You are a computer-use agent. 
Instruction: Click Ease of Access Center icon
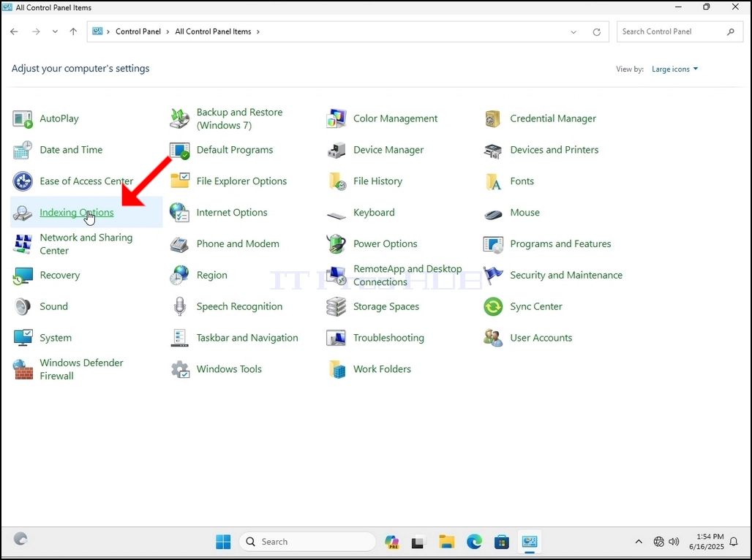click(x=22, y=181)
